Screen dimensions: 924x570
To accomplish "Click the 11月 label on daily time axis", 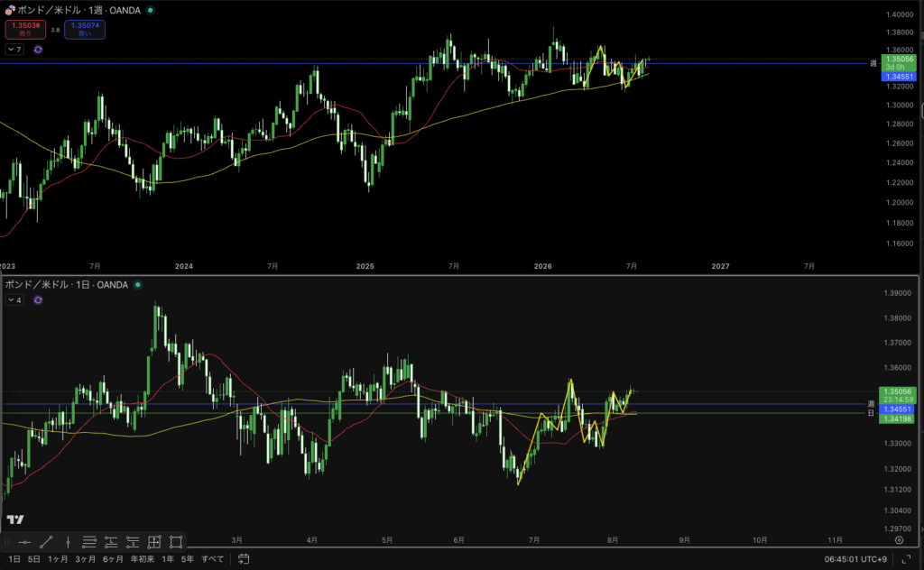I will pos(835,540).
